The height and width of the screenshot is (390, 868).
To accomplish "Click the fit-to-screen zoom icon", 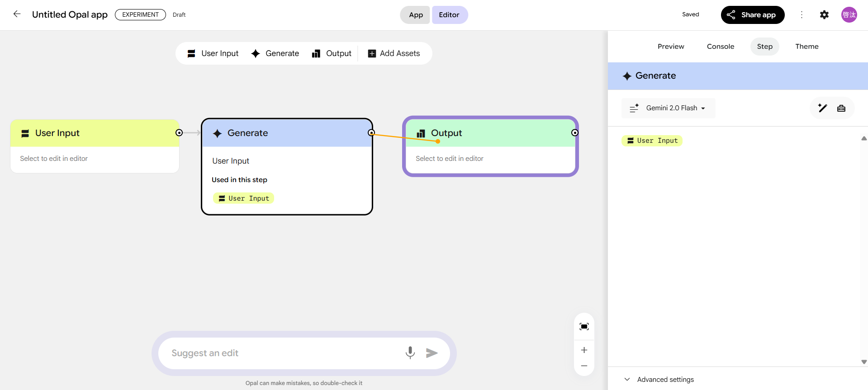I will (584, 327).
